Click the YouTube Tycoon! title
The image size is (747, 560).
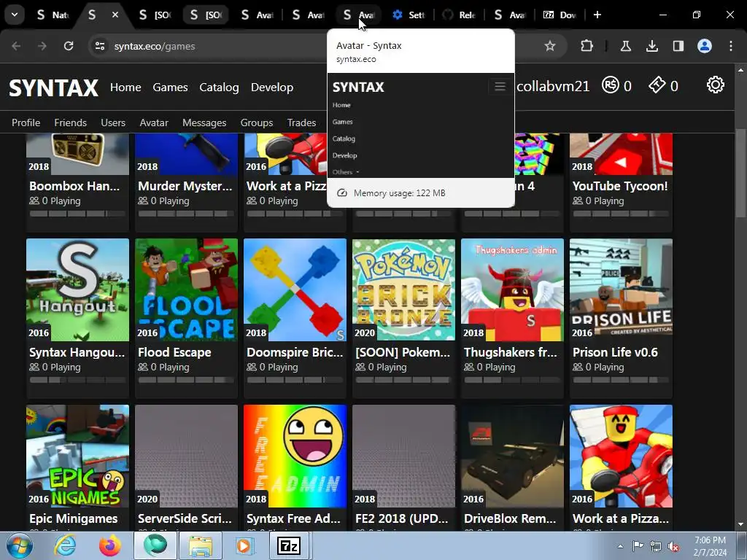coord(620,186)
